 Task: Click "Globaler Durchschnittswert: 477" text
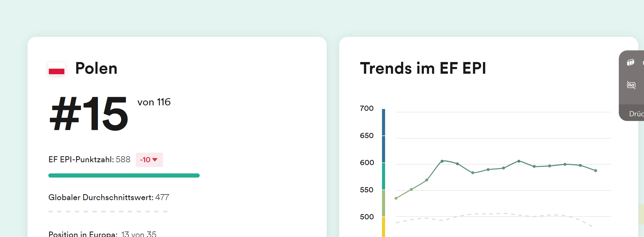109,197
